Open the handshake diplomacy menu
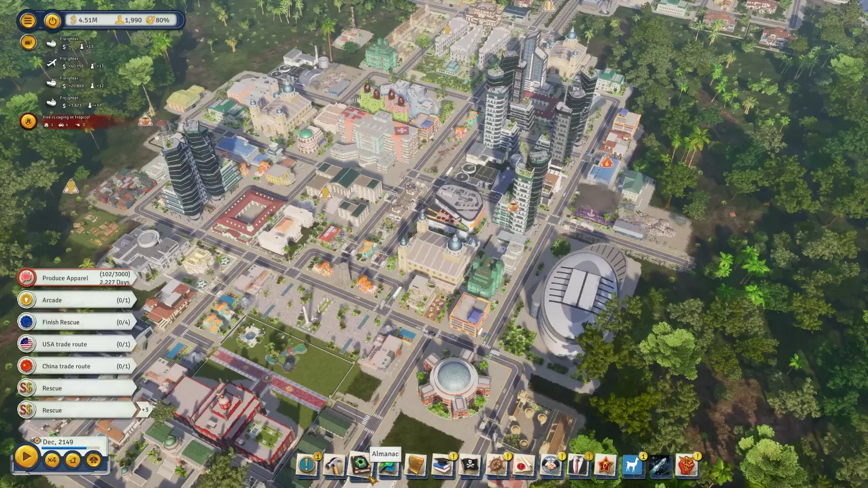The height and width of the screenshot is (488, 868). [551, 465]
